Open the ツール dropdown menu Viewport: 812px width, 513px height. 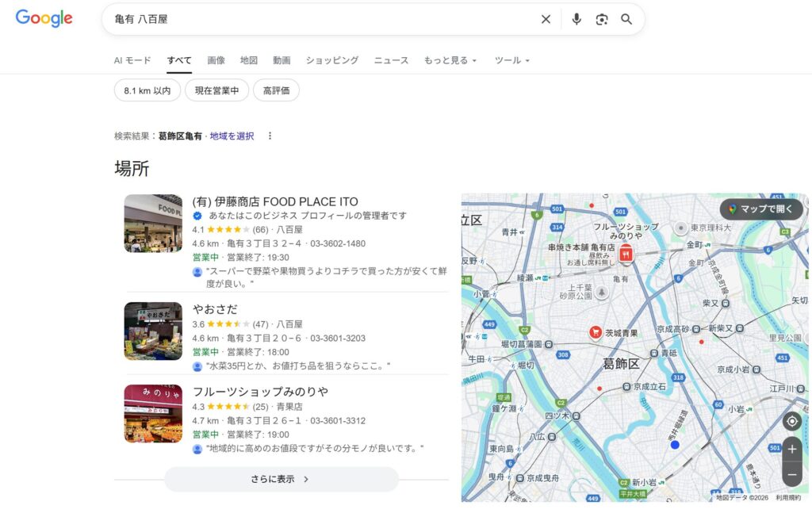pyautogui.click(x=511, y=60)
